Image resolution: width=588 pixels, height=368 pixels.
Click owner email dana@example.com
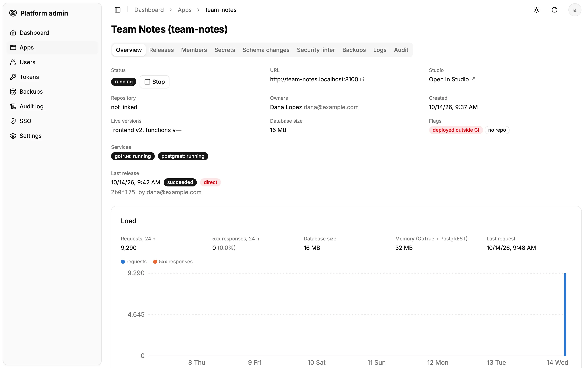tap(331, 107)
